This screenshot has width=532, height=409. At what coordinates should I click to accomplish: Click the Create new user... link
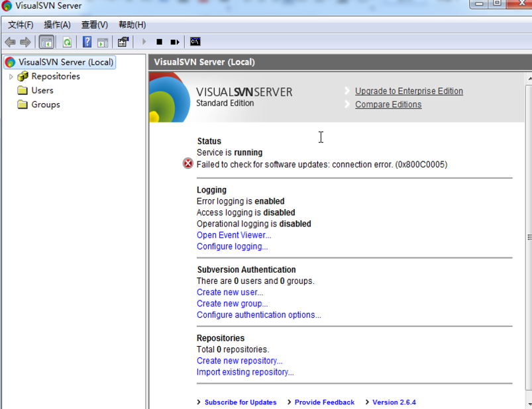[x=230, y=292]
